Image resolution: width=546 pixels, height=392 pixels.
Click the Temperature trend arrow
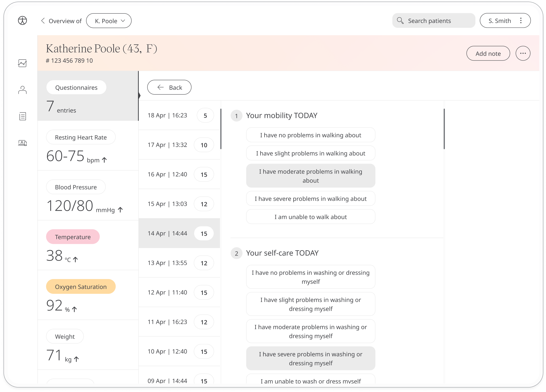[75, 260]
